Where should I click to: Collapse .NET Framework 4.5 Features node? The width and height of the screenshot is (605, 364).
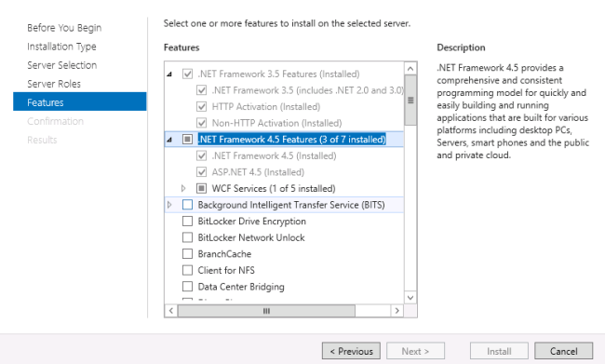tap(169, 140)
